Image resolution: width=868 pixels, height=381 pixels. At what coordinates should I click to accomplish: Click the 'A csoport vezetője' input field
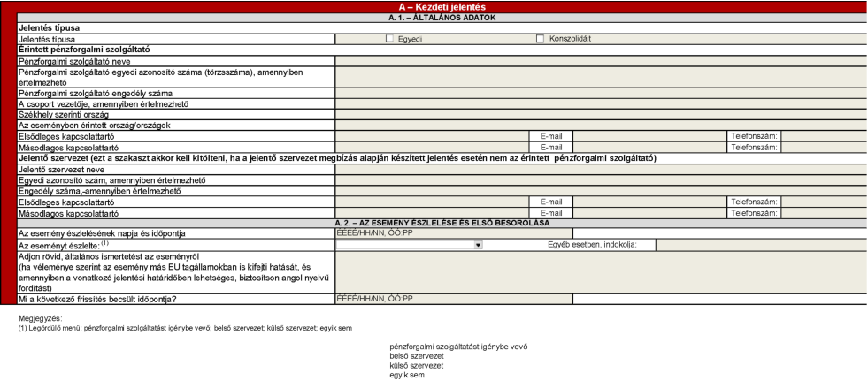point(601,103)
